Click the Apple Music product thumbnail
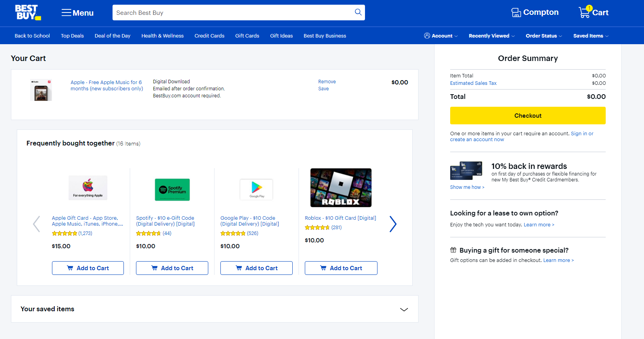The height and width of the screenshot is (339, 644). (x=41, y=90)
